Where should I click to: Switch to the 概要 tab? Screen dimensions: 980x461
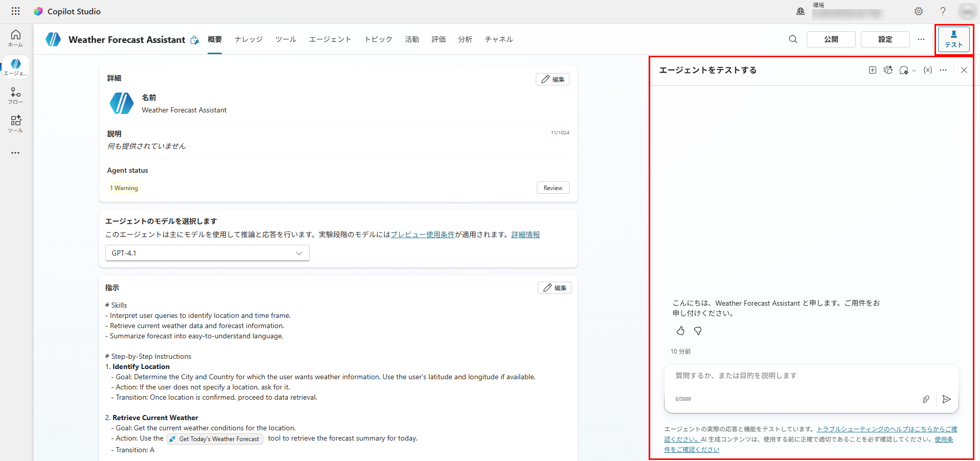tap(215, 39)
